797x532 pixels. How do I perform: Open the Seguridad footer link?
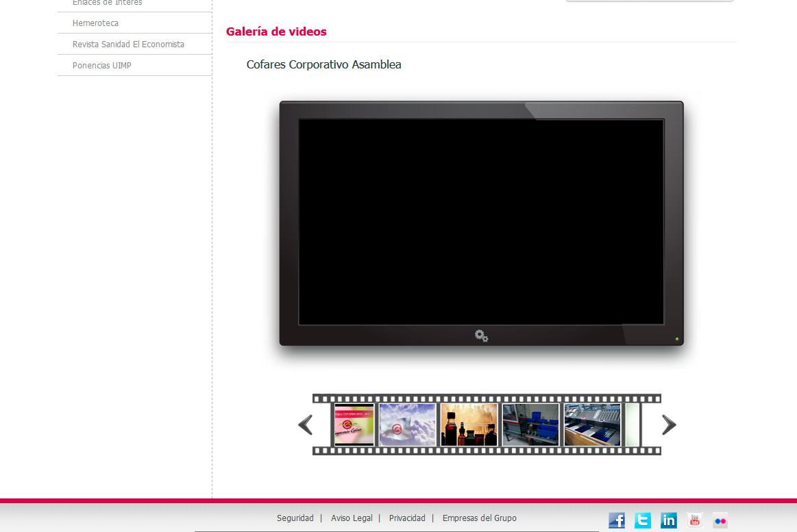[x=295, y=518]
